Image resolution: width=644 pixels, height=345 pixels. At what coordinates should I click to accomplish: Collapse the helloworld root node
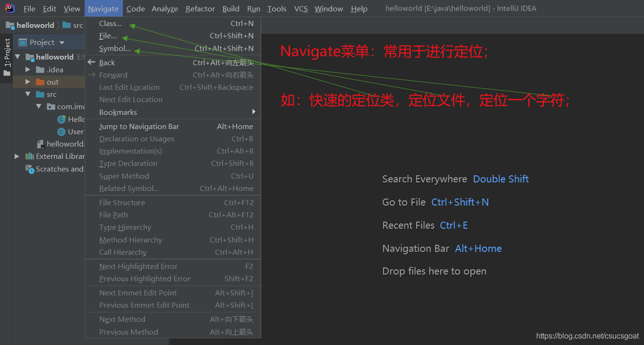(17, 57)
